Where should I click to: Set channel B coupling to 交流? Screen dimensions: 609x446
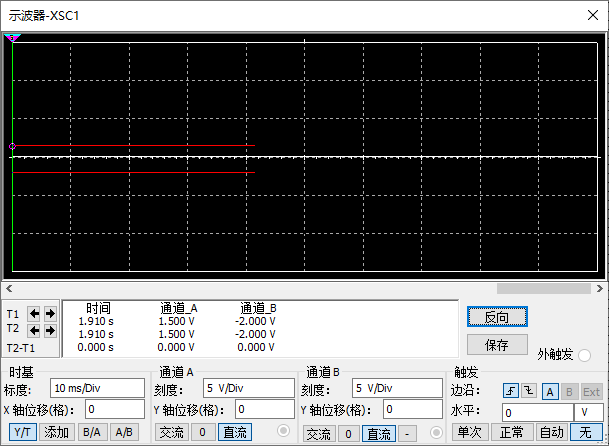coord(318,434)
